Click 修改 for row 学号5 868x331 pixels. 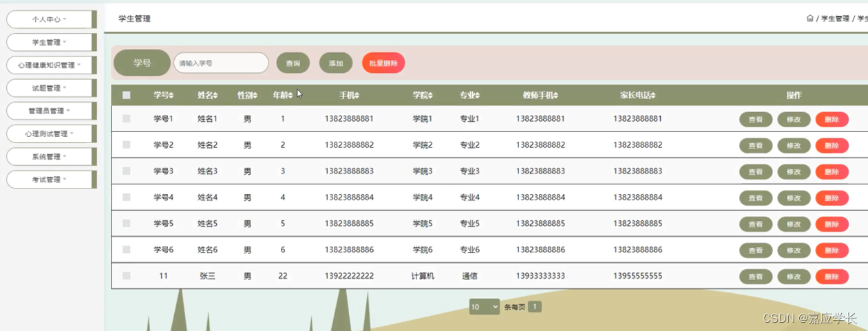point(794,224)
